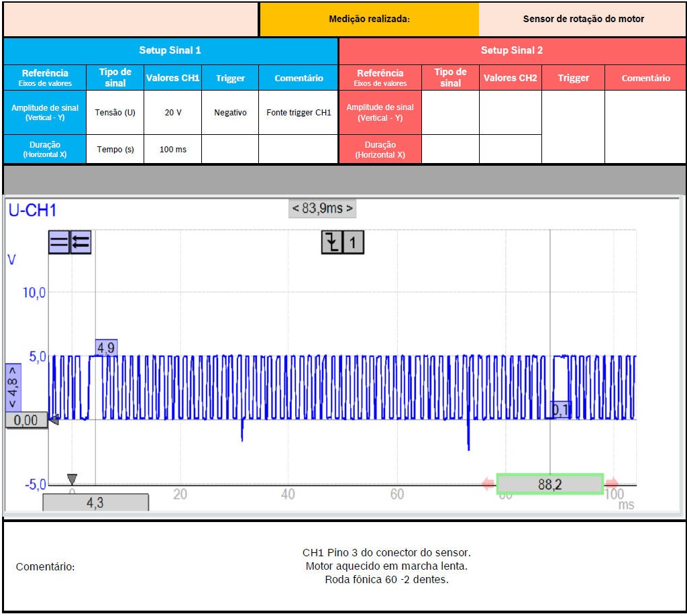This screenshot has height=616, width=687.
Task: Click the gray trigger position triangle marker
Action: (72, 479)
